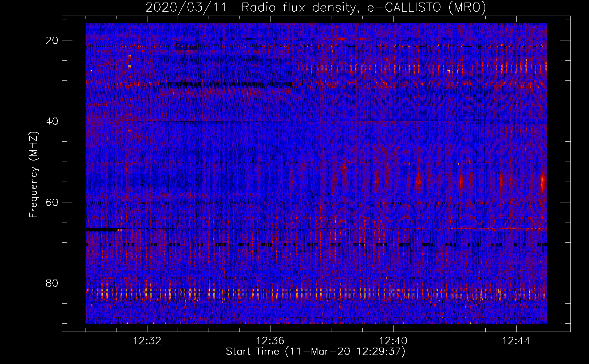Click the plot title "Radio flux density, e-CALLISTO (MRO)"
The width and height of the screenshot is (589, 364).
click(364, 7)
